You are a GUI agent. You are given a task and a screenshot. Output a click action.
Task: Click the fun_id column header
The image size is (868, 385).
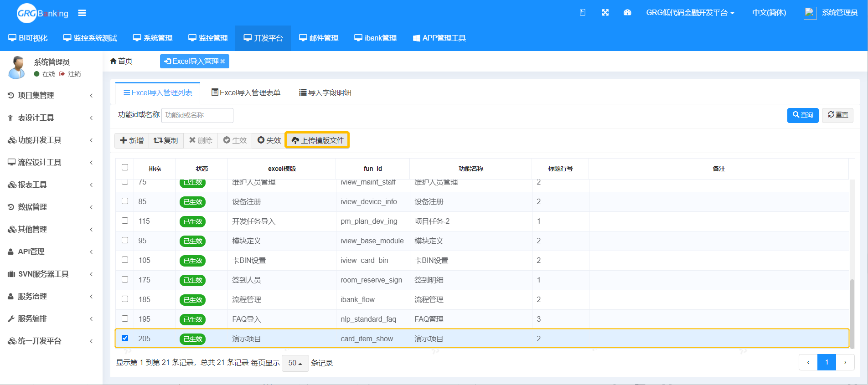pyautogui.click(x=372, y=169)
